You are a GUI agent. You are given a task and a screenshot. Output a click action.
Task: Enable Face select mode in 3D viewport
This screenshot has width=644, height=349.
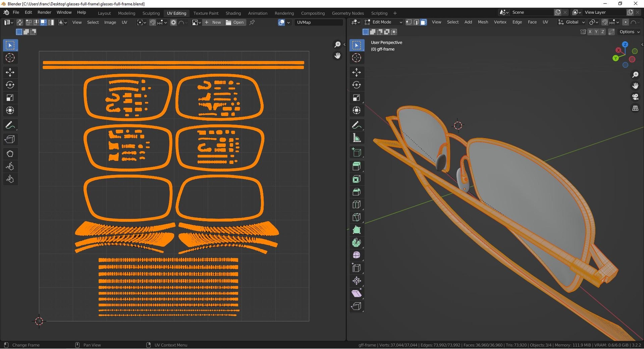(424, 22)
